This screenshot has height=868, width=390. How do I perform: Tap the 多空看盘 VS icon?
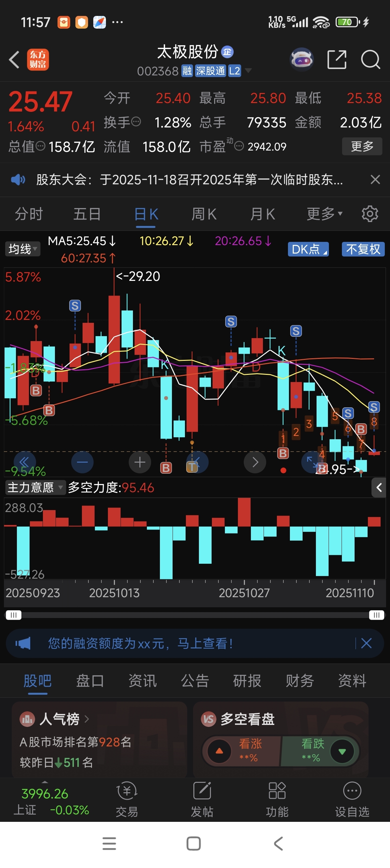(x=208, y=719)
